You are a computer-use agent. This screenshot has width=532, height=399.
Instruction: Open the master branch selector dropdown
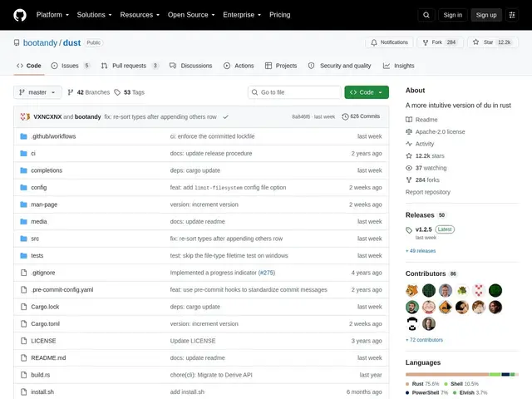[37, 92]
